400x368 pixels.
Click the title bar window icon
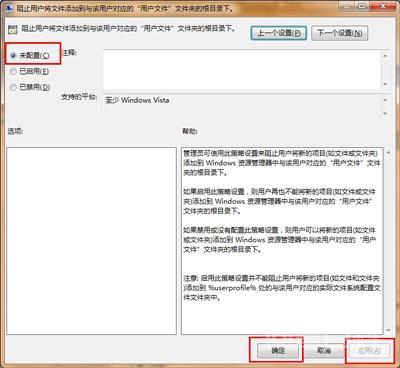[10, 8]
